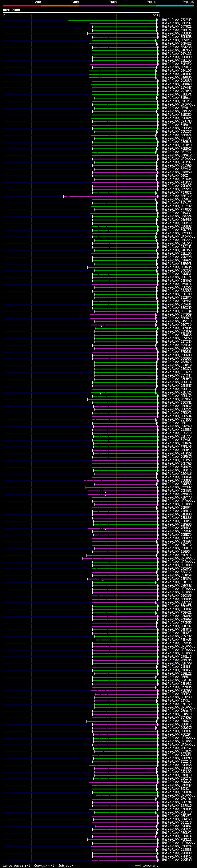Click the label UniRef100_B9JIN8
The image size is (197, 868).
176,121
